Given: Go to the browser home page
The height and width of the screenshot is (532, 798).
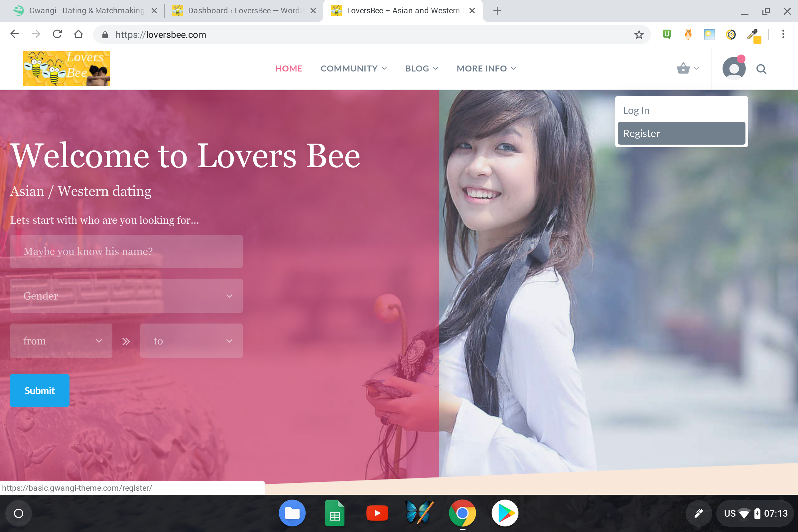Looking at the screenshot, I should (78, 34).
